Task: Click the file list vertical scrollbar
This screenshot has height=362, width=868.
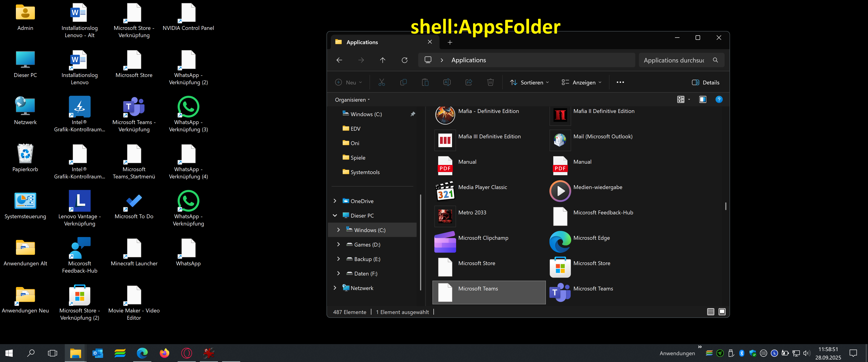Action: (725, 206)
